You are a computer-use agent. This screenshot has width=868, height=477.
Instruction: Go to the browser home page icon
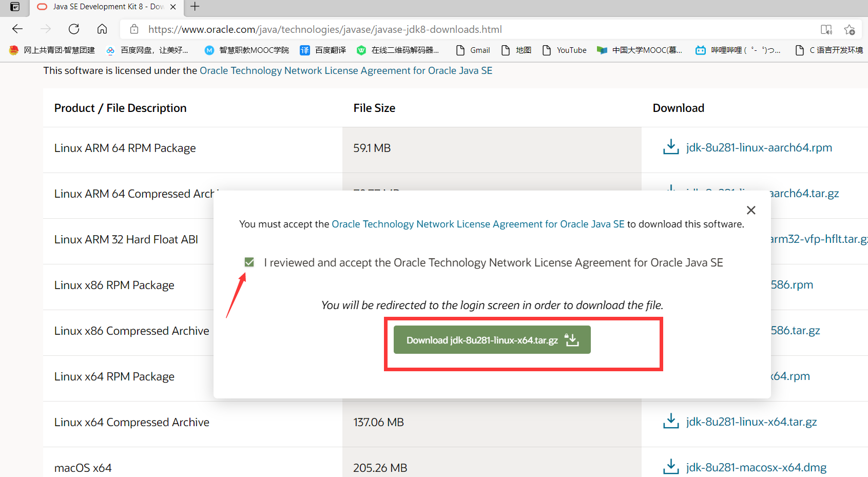point(102,29)
